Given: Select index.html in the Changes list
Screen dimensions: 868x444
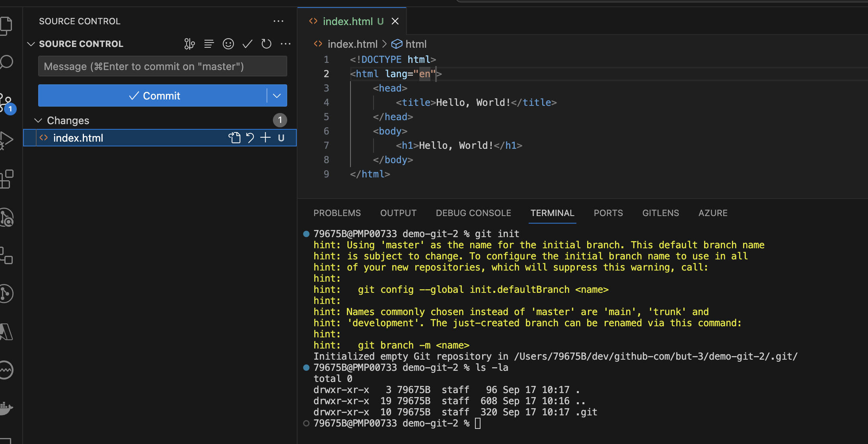Looking at the screenshot, I should click(160, 138).
